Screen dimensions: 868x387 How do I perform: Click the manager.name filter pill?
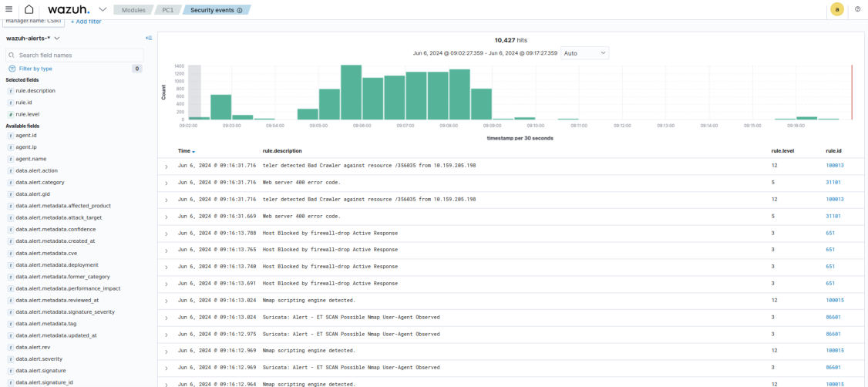[34, 21]
